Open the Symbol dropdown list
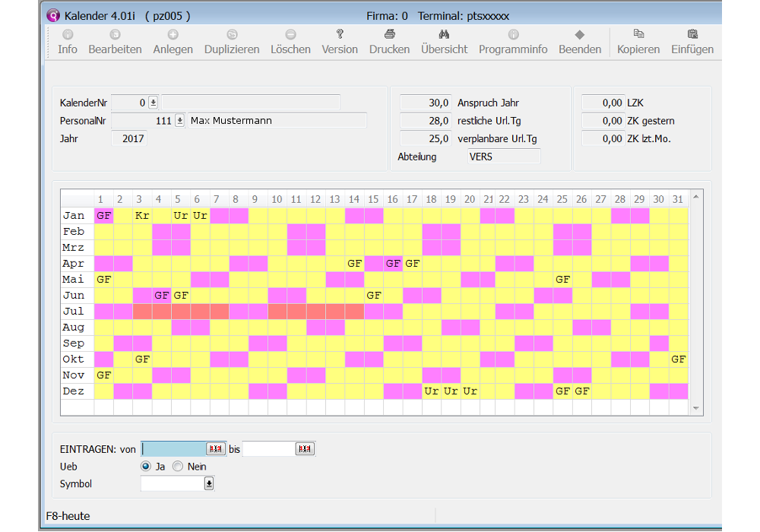The width and height of the screenshot is (760, 532). pyautogui.click(x=209, y=484)
